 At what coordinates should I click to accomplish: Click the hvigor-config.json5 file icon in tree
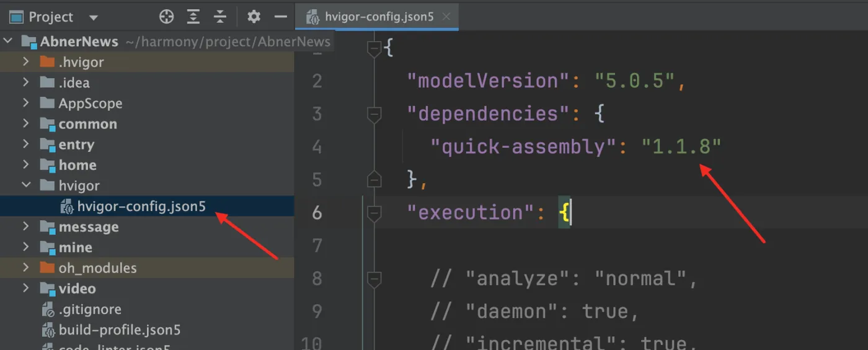pyautogui.click(x=66, y=207)
